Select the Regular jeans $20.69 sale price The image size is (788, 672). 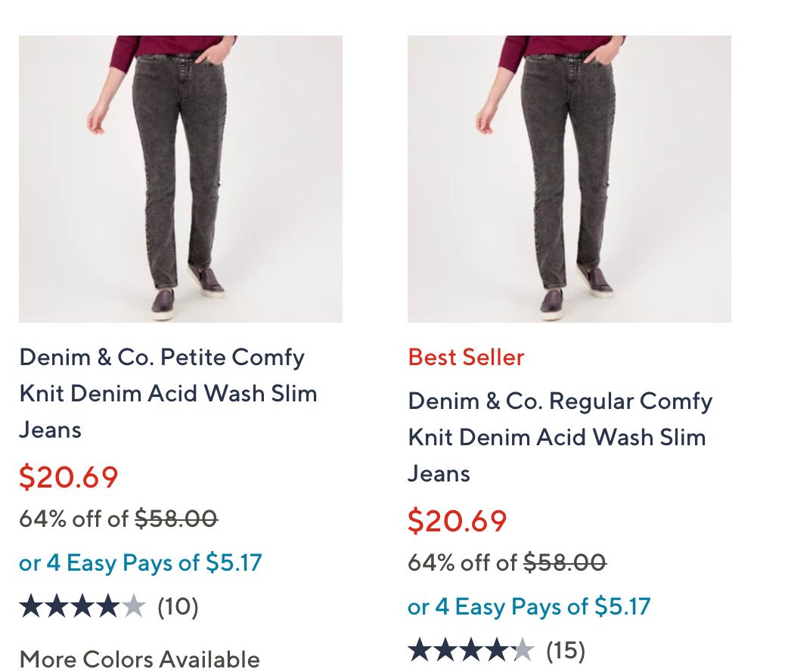458,521
